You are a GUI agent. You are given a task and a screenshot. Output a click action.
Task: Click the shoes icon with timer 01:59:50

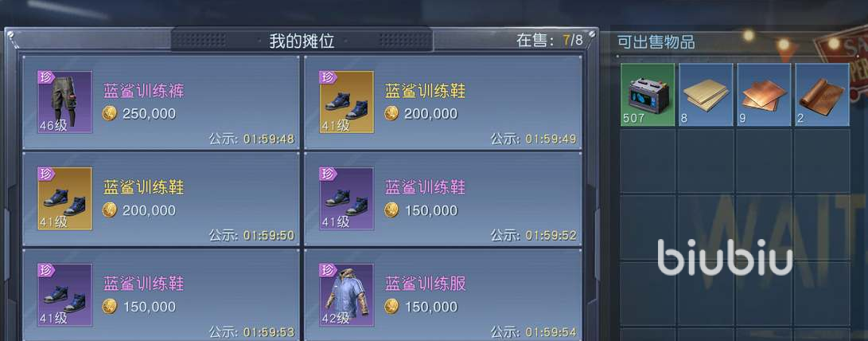click(64, 198)
